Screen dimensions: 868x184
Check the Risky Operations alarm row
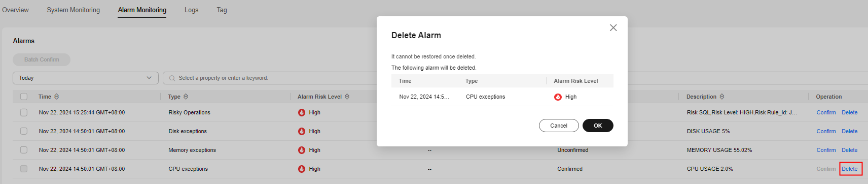point(24,112)
